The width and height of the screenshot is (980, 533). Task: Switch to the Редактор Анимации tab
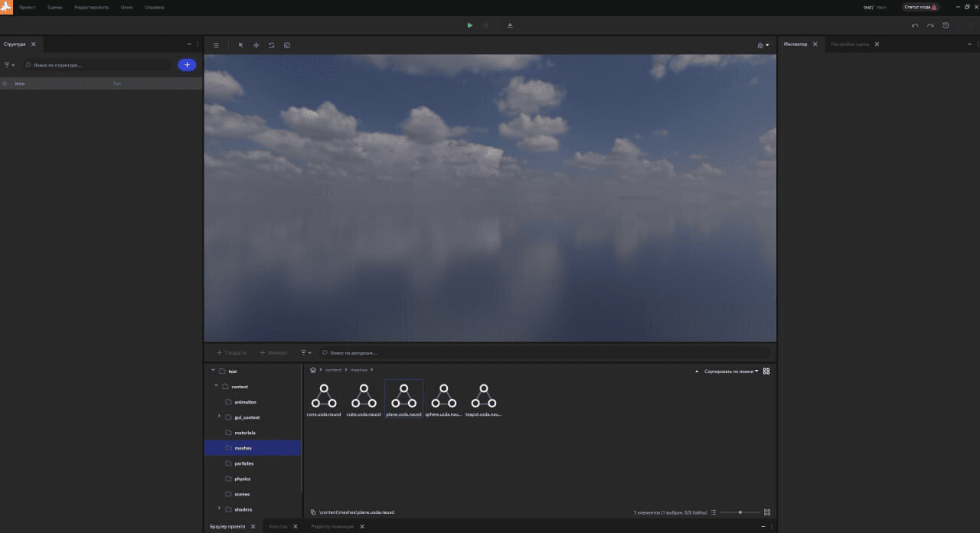pyautogui.click(x=333, y=526)
